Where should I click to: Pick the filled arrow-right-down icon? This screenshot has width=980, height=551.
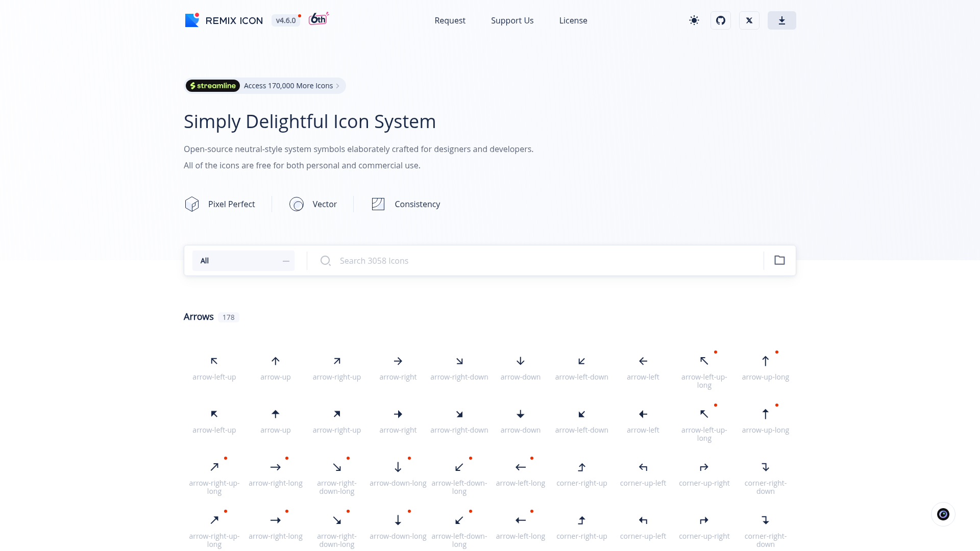(459, 414)
